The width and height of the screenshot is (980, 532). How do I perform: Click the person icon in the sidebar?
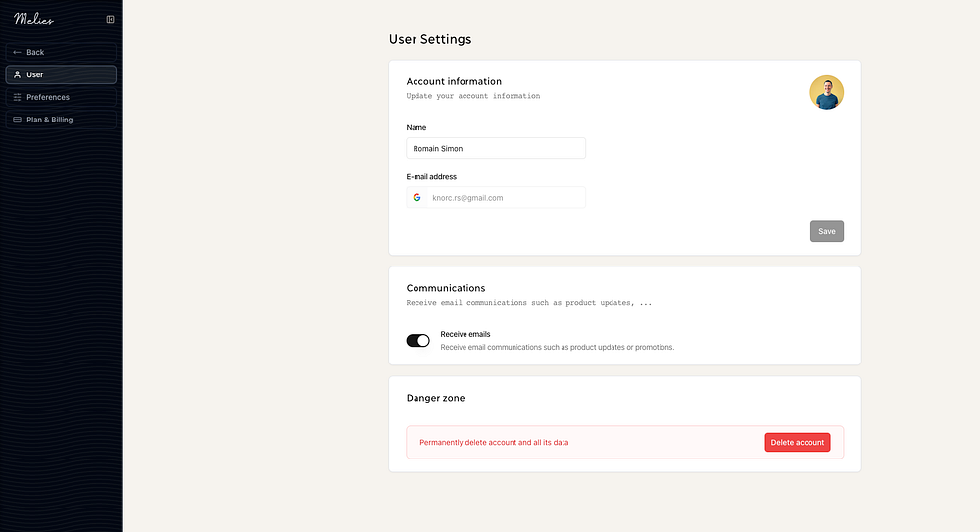click(17, 74)
